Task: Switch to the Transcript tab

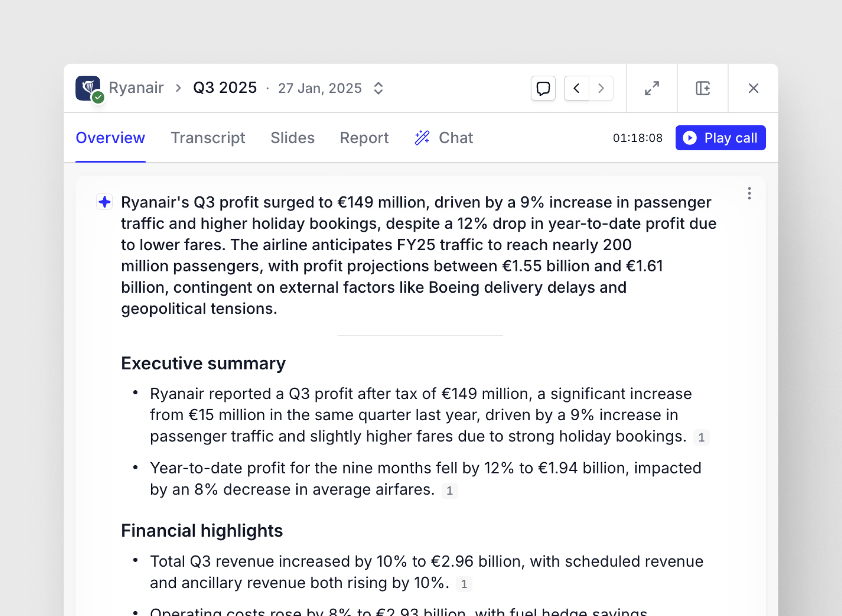Action: click(208, 138)
